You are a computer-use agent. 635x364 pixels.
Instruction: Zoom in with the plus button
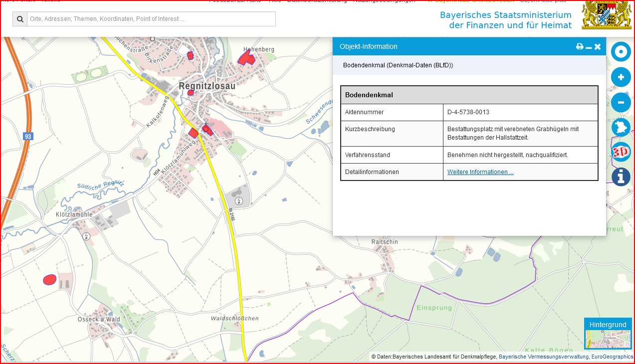[621, 77]
